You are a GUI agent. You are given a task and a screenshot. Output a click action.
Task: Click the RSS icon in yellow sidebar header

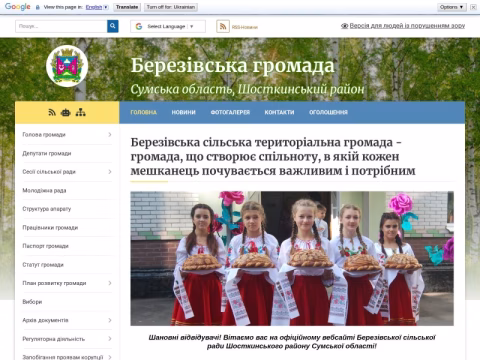click(x=52, y=112)
